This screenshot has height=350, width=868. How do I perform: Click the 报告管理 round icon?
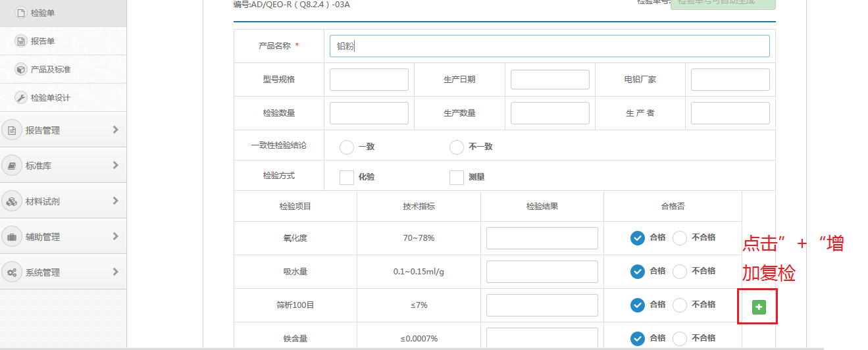[12, 130]
